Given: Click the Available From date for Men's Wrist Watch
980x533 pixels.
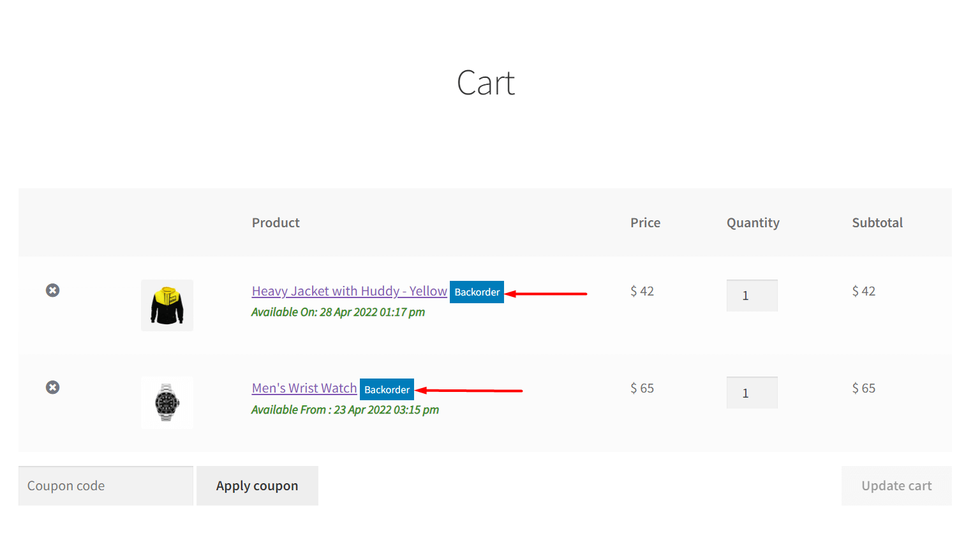Looking at the screenshot, I should [345, 409].
